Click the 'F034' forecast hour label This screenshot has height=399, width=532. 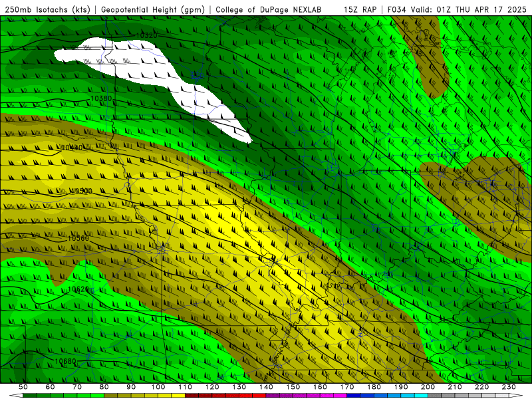coord(396,10)
